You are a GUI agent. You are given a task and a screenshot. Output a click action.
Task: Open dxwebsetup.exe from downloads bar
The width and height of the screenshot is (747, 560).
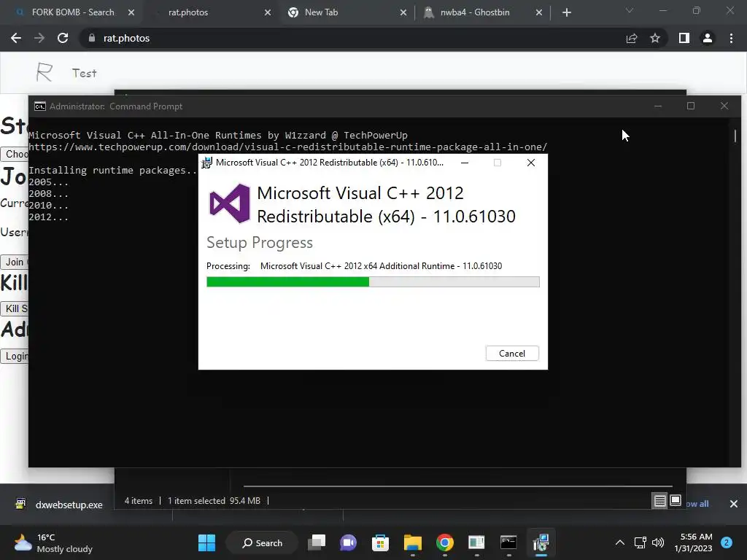click(x=60, y=505)
